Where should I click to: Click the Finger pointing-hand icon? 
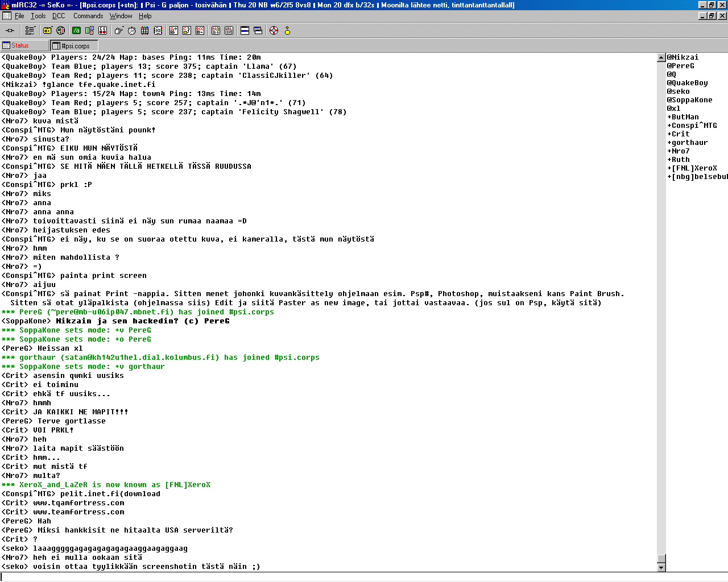point(118,31)
